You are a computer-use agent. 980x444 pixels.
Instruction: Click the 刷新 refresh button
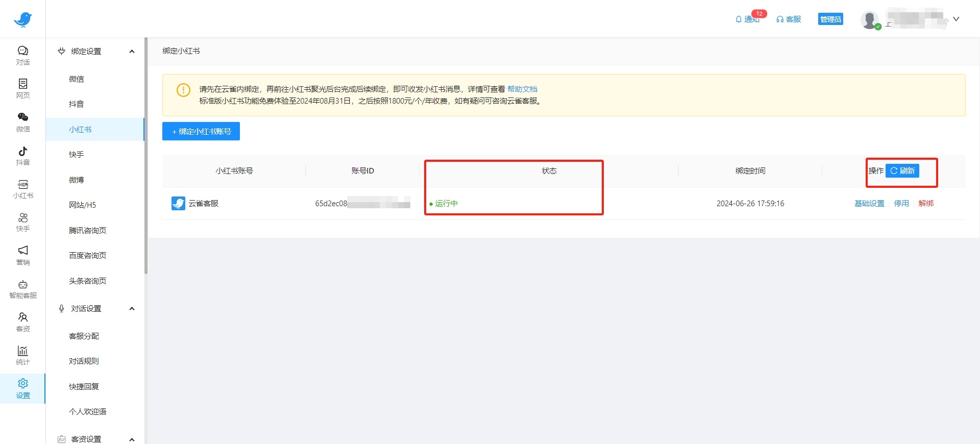pyautogui.click(x=902, y=171)
